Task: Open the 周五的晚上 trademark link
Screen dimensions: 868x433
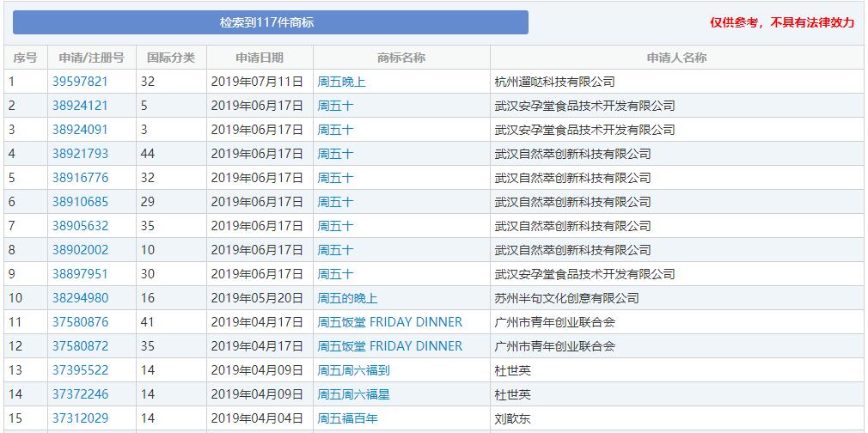Action: point(347,298)
